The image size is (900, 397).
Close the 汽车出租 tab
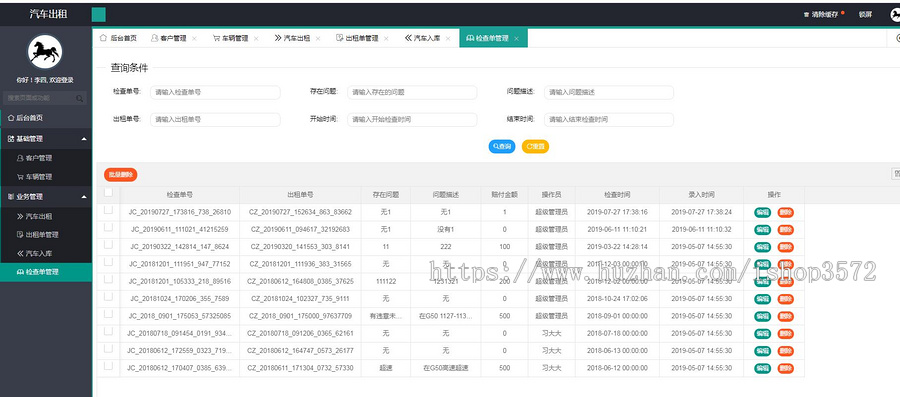318,38
